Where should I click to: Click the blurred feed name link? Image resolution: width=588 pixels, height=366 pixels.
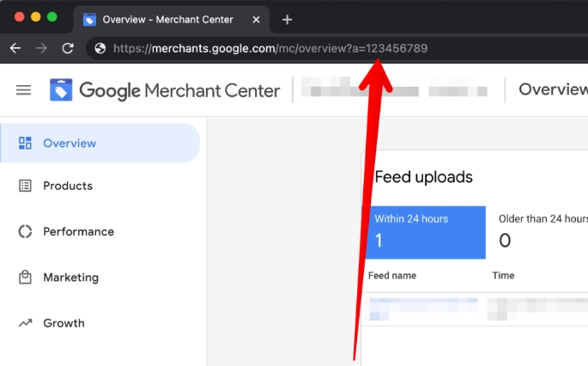tap(423, 308)
